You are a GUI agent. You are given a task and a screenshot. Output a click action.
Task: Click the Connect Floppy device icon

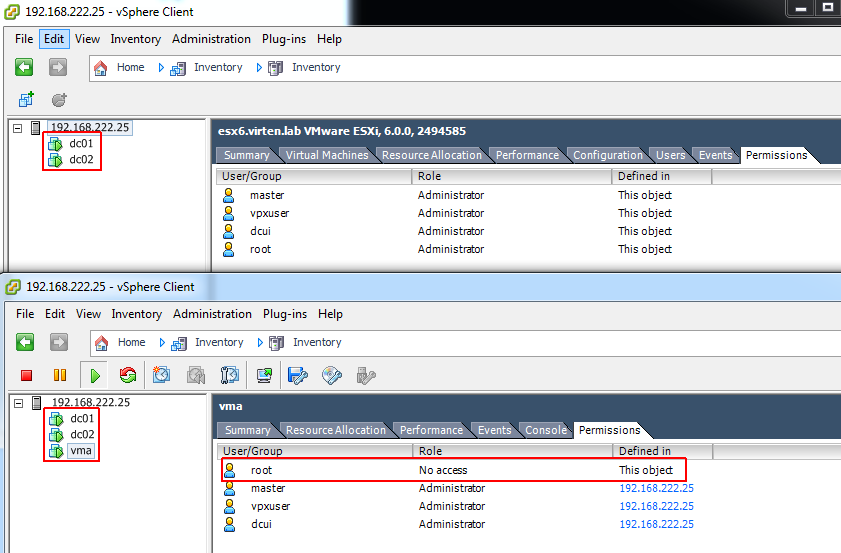[298, 375]
